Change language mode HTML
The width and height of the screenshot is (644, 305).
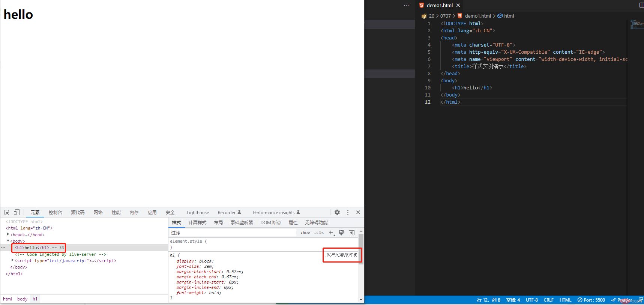click(x=565, y=300)
